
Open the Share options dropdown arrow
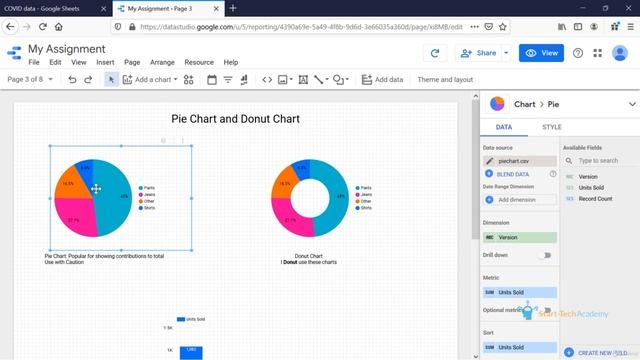tap(506, 53)
